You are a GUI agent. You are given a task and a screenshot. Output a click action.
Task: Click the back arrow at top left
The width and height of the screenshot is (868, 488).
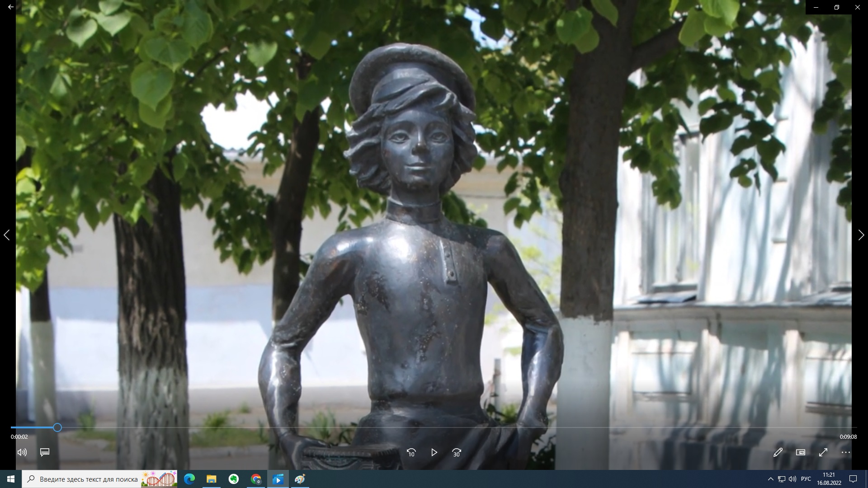pos(10,7)
